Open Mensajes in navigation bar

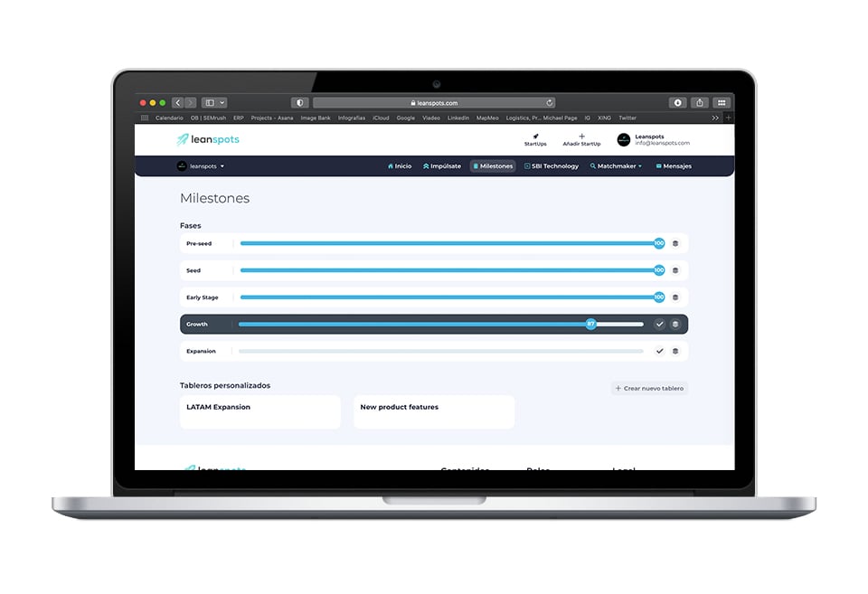tap(674, 166)
